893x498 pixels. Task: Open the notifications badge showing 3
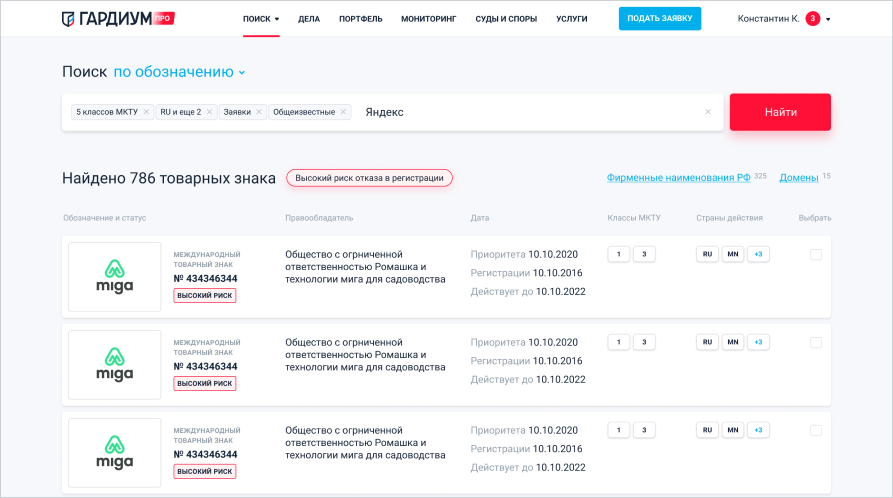812,19
